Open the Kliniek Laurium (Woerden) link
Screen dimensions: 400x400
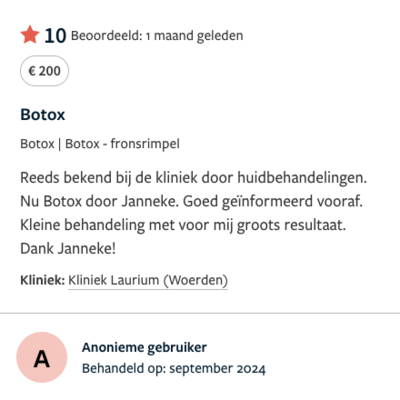[148, 280]
